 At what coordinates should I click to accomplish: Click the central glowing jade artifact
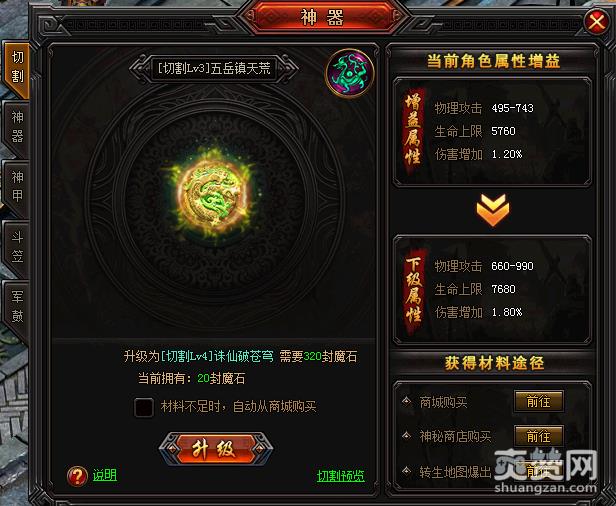click(213, 193)
